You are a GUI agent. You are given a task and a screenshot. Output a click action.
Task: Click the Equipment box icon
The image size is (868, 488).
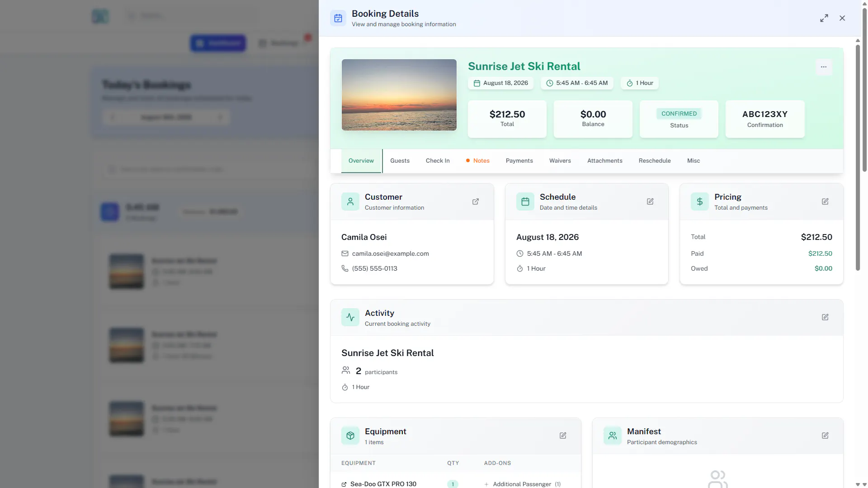(x=350, y=436)
